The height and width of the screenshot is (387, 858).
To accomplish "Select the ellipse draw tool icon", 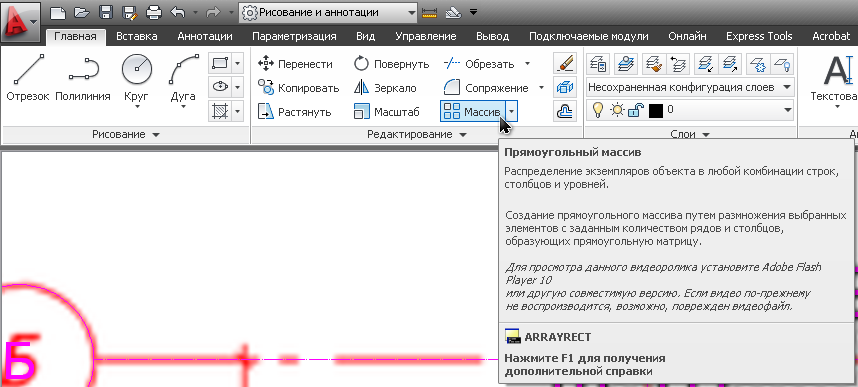I will click(x=219, y=86).
